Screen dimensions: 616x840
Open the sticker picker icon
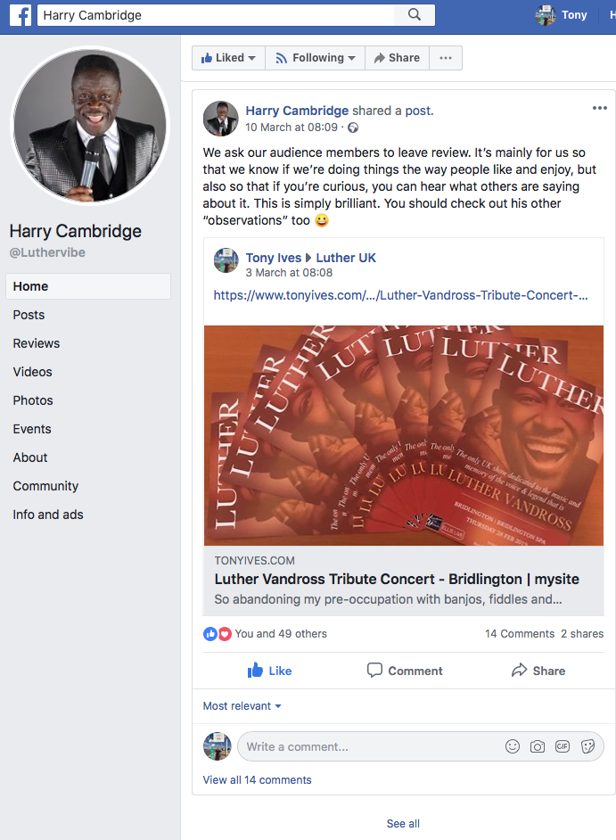click(x=587, y=746)
